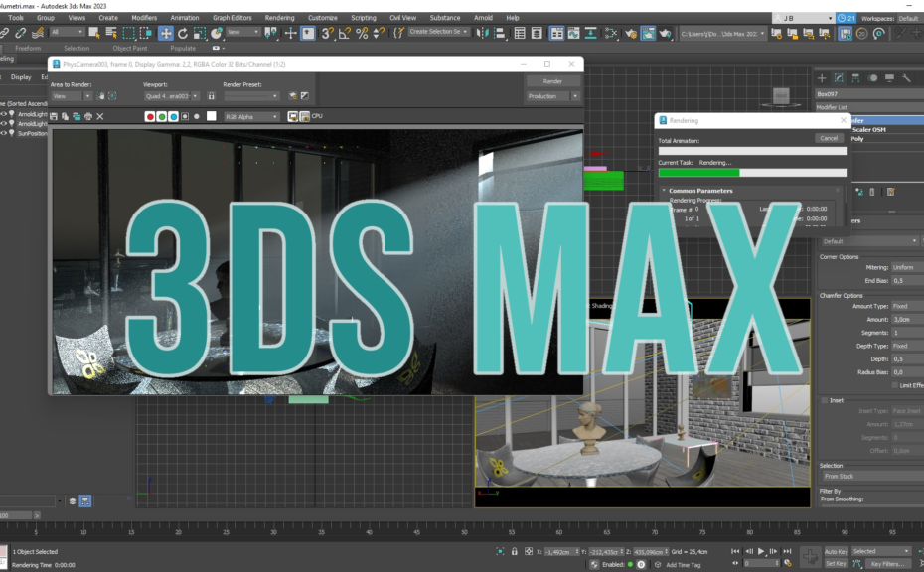Screen dimensions: 924x572
Task: Open the Layer Explorer icon
Action: [537, 33]
